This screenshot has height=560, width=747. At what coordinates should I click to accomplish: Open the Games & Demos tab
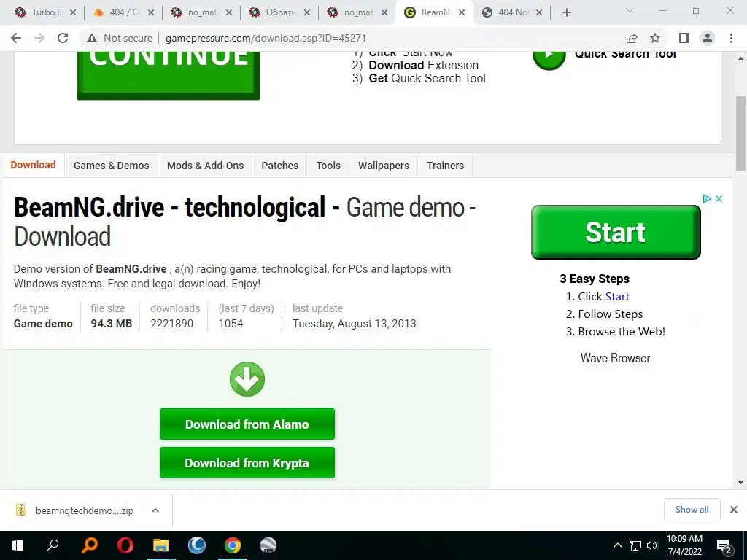tap(111, 166)
